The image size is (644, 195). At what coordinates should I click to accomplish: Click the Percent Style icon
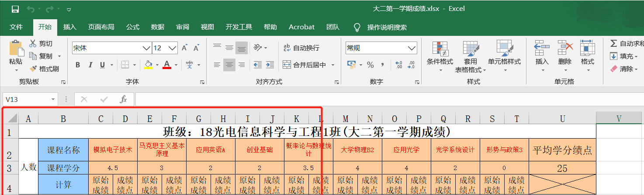(370, 65)
